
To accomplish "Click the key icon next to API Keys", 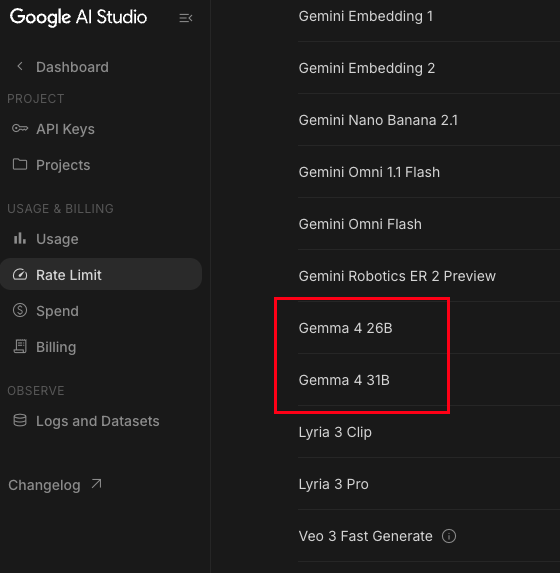I will pyautogui.click(x=20, y=129).
